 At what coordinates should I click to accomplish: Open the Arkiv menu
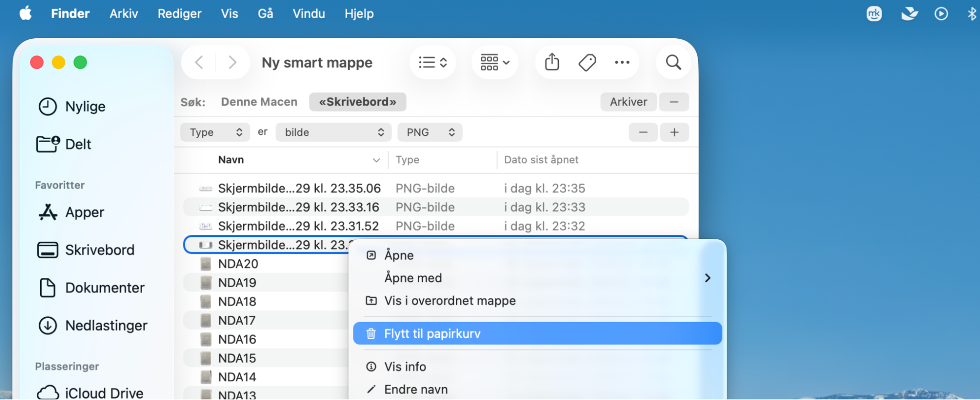tap(124, 13)
